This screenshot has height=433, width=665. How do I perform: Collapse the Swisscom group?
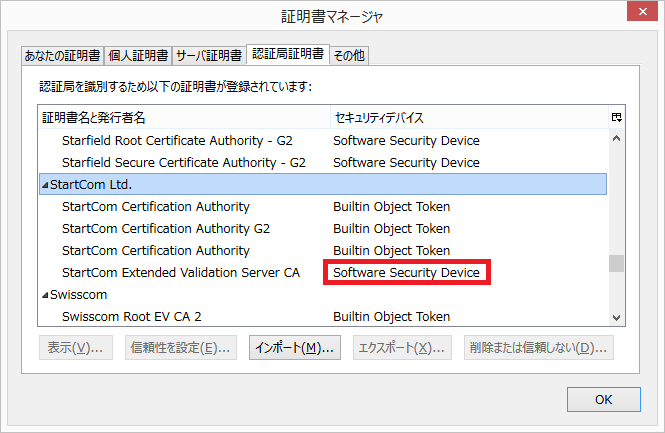pos(45,295)
